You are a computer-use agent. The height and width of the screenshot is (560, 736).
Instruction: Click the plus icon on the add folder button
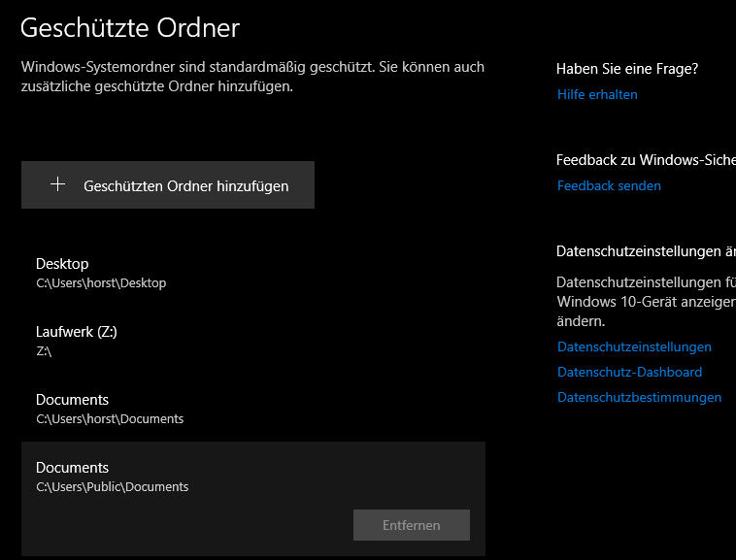(57, 184)
